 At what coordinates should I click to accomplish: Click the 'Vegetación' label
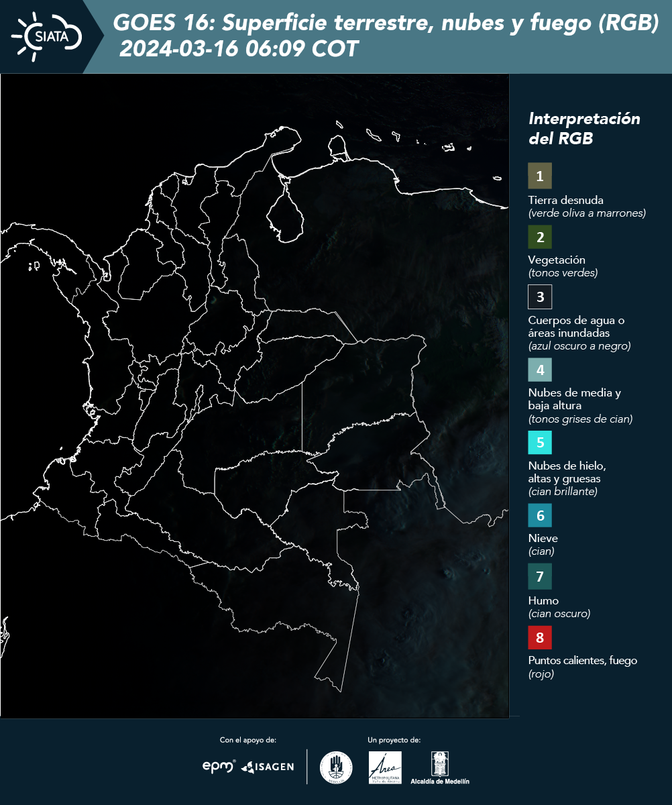point(557,260)
